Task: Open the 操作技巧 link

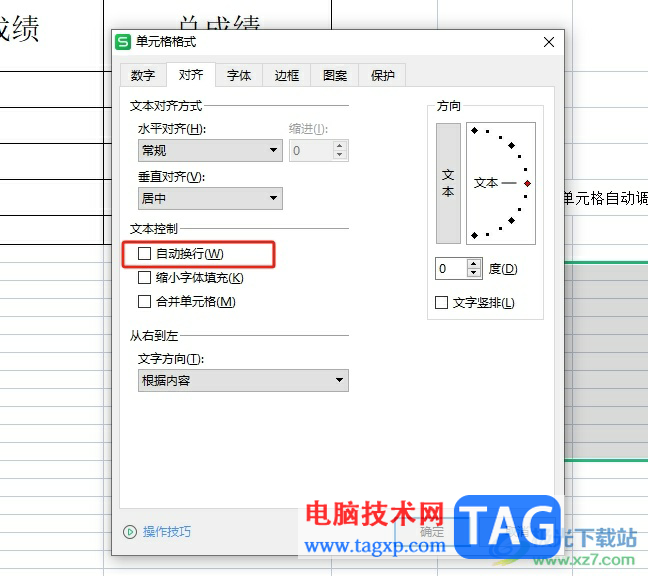Action: pyautogui.click(x=167, y=532)
